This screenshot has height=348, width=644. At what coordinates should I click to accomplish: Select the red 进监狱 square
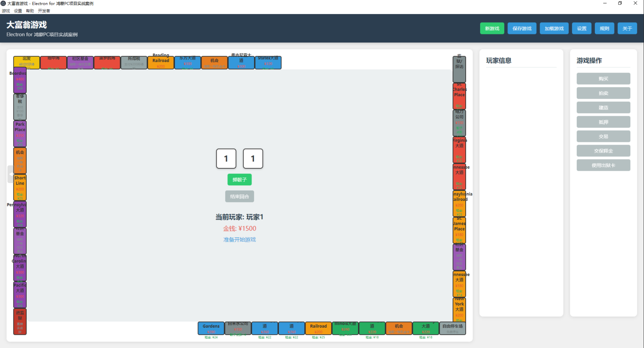(x=20, y=322)
